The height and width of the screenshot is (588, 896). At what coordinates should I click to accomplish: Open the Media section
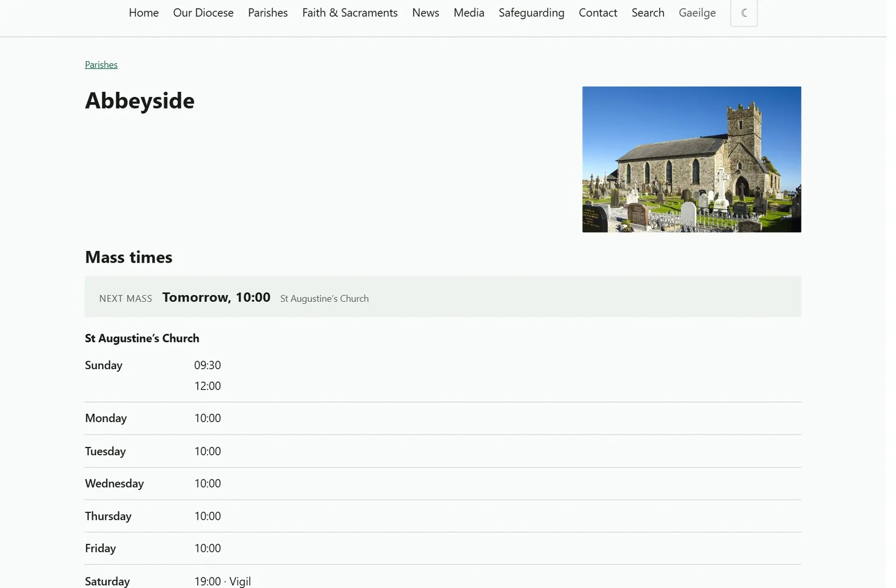point(469,13)
